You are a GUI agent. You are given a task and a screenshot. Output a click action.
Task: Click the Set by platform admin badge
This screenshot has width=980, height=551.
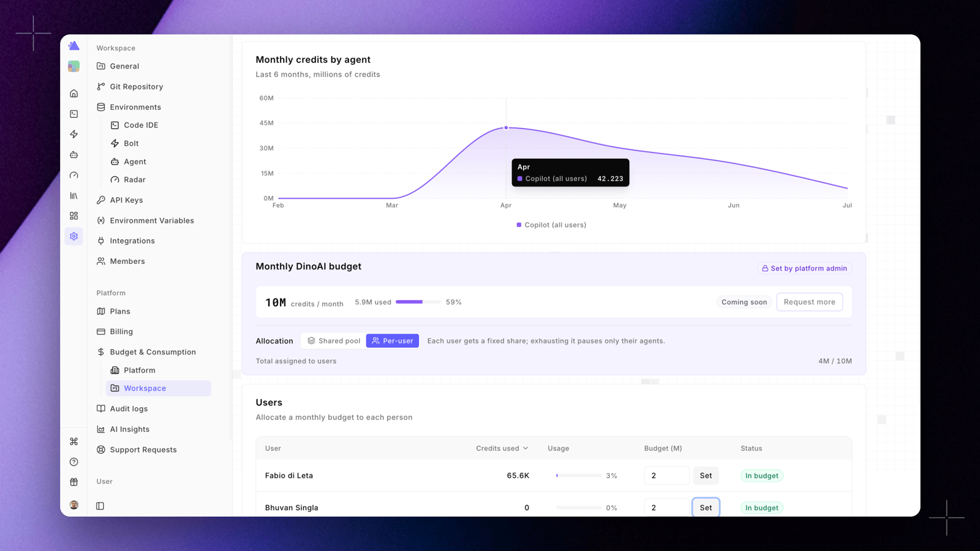coord(804,268)
